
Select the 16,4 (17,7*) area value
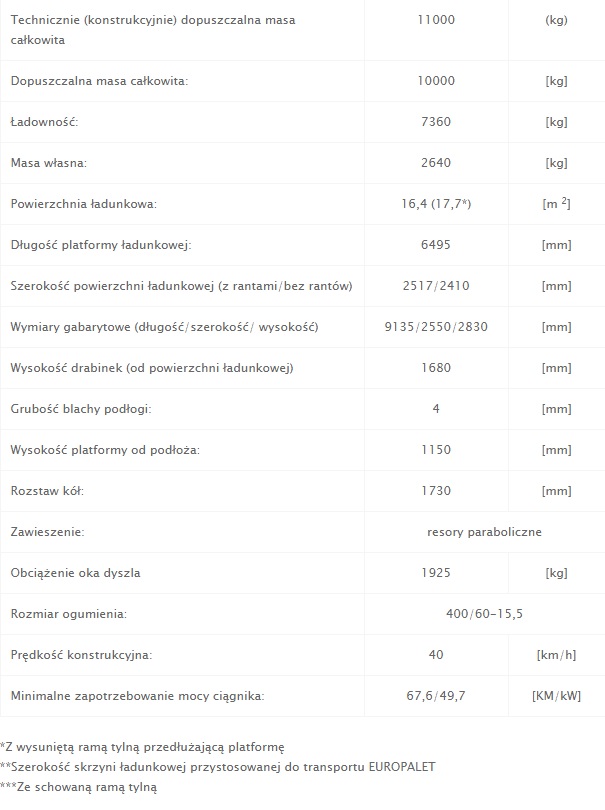click(436, 204)
